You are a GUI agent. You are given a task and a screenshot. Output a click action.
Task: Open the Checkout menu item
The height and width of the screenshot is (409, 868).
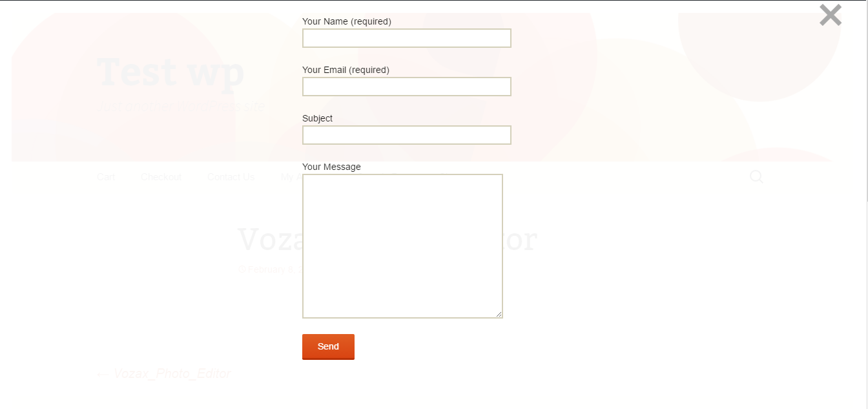pos(161,177)
